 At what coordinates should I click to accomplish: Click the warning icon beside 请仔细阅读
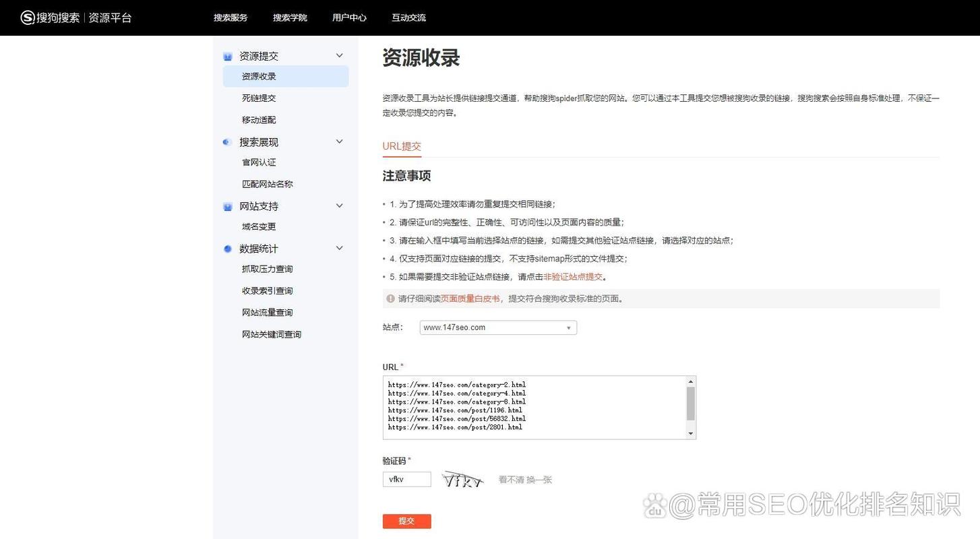tap(390, 298)
